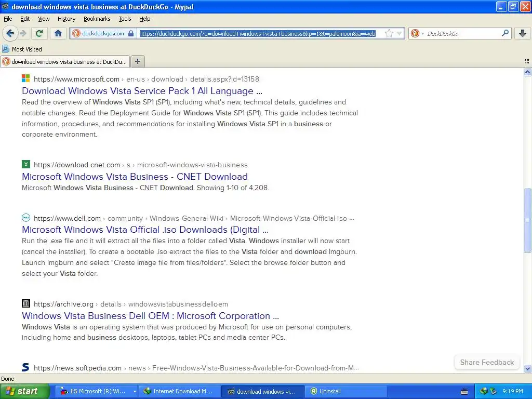The width and height of the screenshot is (532, 399).
Task: Open the Downloads arrow button
Action: pyautogui.click(x=523, y=33)
